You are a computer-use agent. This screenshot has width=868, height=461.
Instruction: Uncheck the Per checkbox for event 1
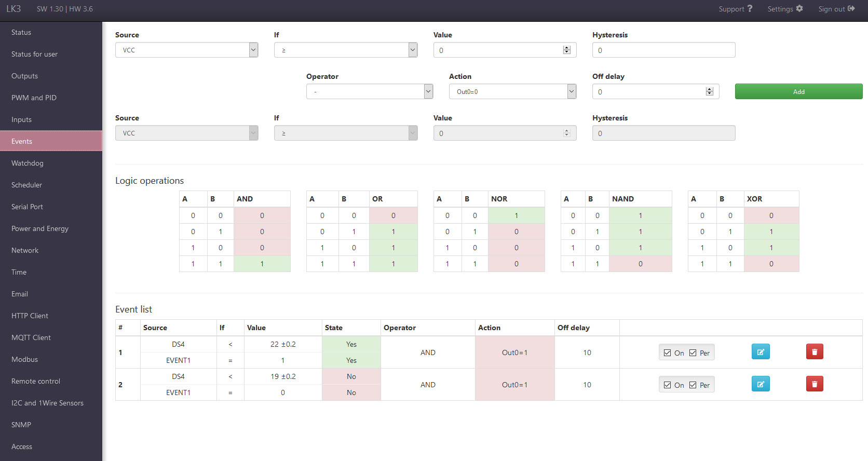tap(693, 353)
